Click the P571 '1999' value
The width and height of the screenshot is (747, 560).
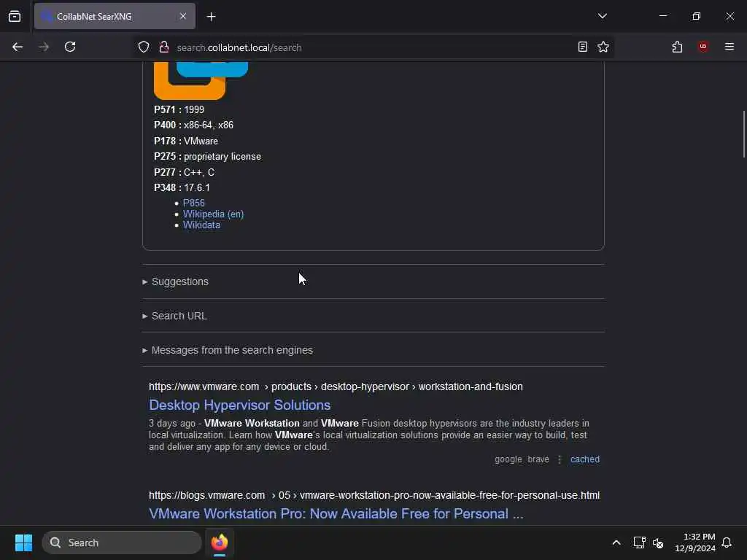pyautogui.click(x=194, y=109)
